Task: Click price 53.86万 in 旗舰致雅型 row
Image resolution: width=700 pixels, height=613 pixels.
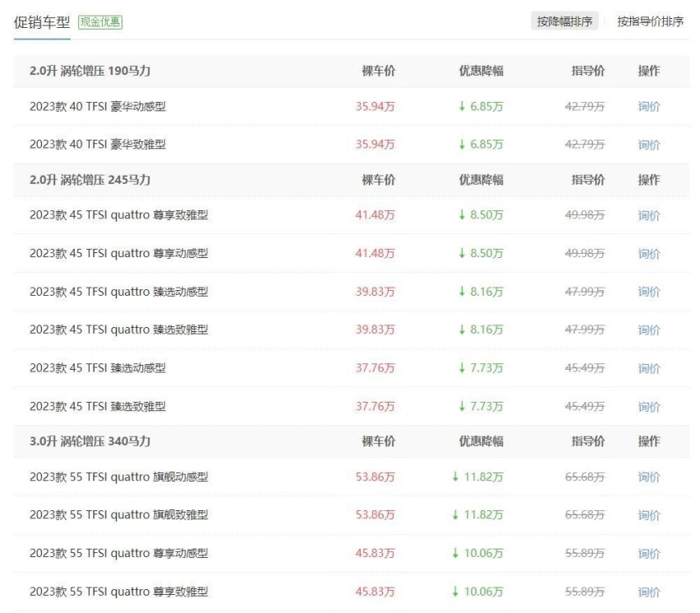Action: (x=375, y=514)
